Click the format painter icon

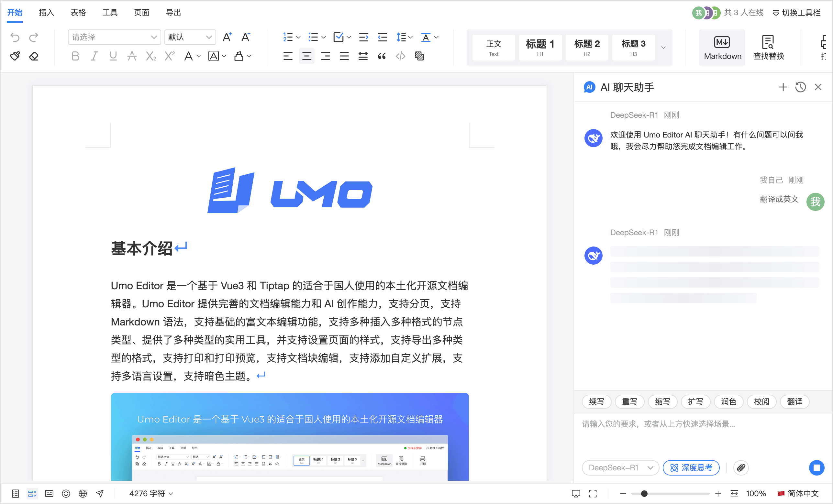[15, 56]
